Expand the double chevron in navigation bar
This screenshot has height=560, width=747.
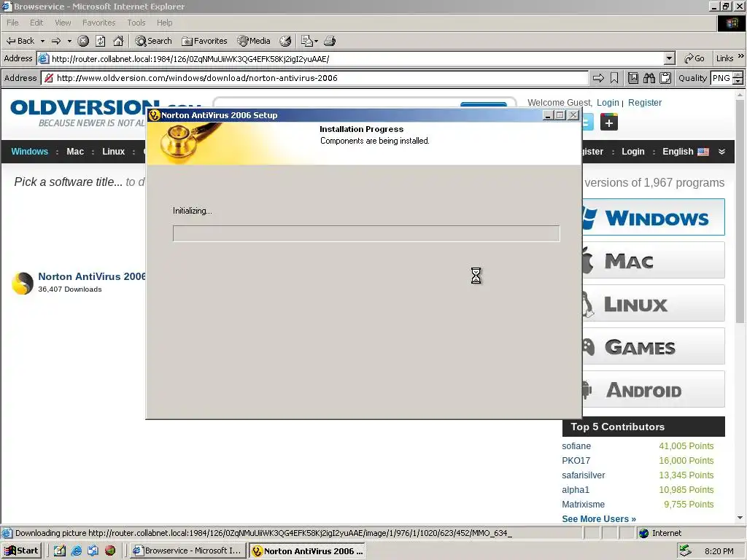tap(721, 152)
